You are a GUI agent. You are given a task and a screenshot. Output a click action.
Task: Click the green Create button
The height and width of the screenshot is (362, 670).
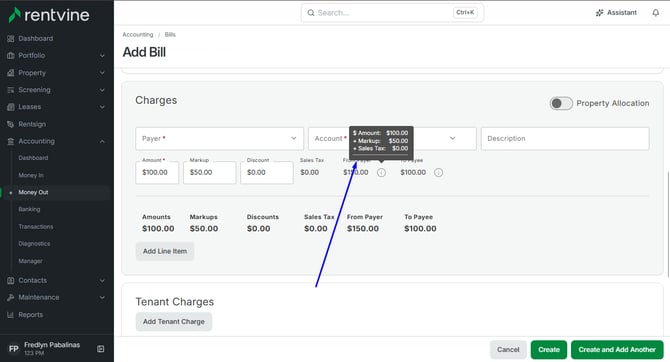tap(549, 350)
